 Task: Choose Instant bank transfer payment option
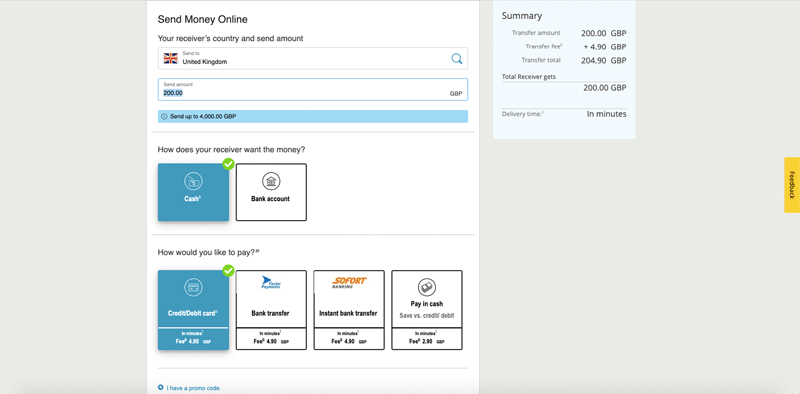pos(349,310)
